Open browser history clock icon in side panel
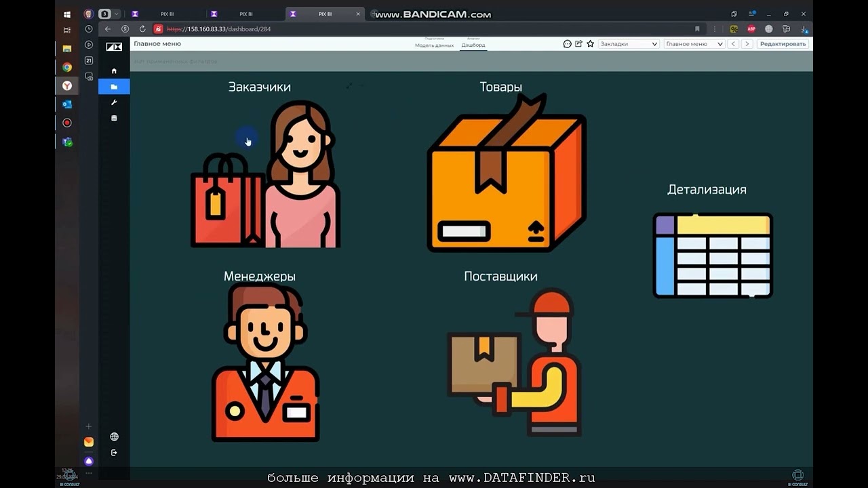 pos(89,29)
